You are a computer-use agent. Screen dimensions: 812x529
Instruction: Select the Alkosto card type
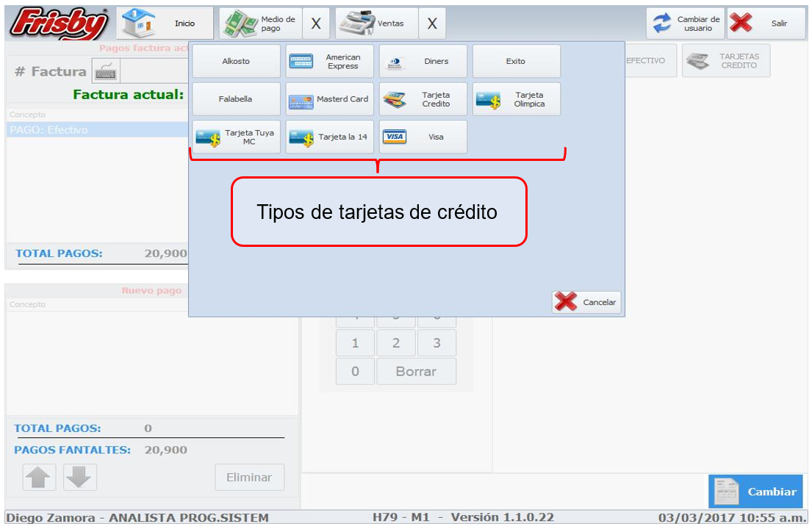[x=236, y=61]
